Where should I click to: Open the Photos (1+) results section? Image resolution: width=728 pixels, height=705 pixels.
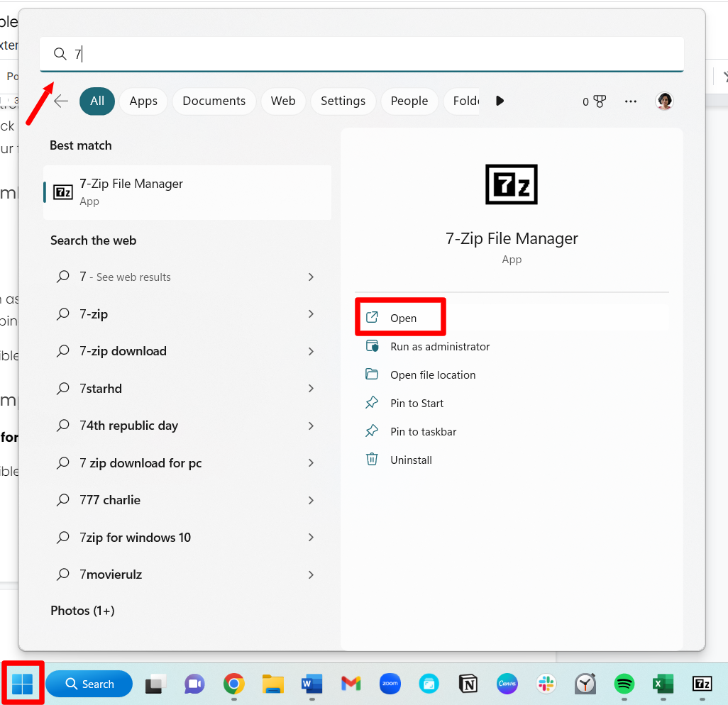coord(82,611)
